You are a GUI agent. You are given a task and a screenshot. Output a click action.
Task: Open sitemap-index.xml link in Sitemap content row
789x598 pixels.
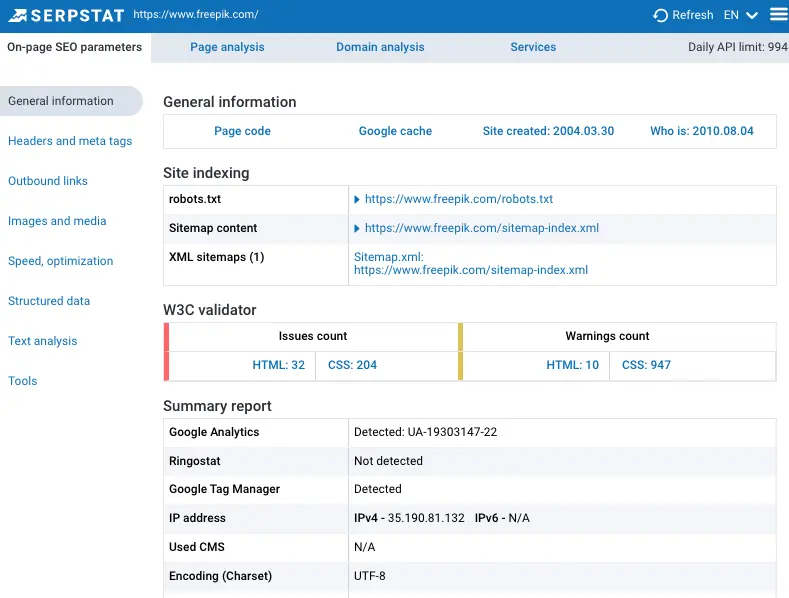(482, 228)
